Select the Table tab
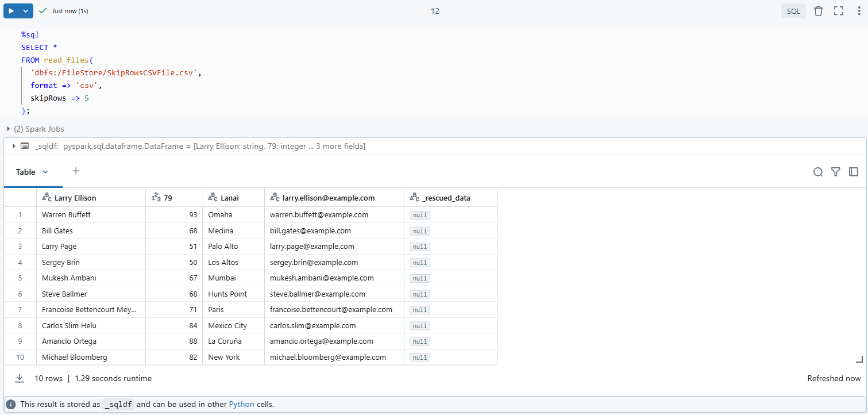Image resolution: width=868 pixels, height=415 pixels. click(25, 171)
